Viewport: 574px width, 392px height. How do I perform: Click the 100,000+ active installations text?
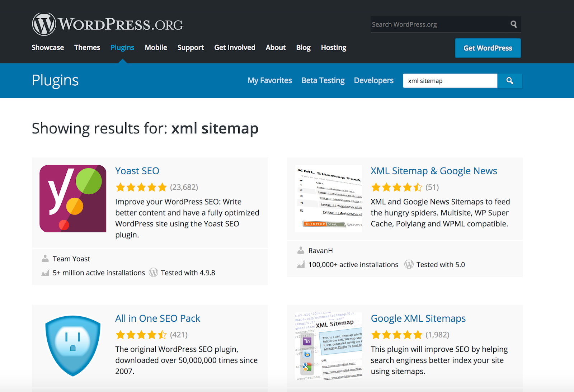(353, 264)
